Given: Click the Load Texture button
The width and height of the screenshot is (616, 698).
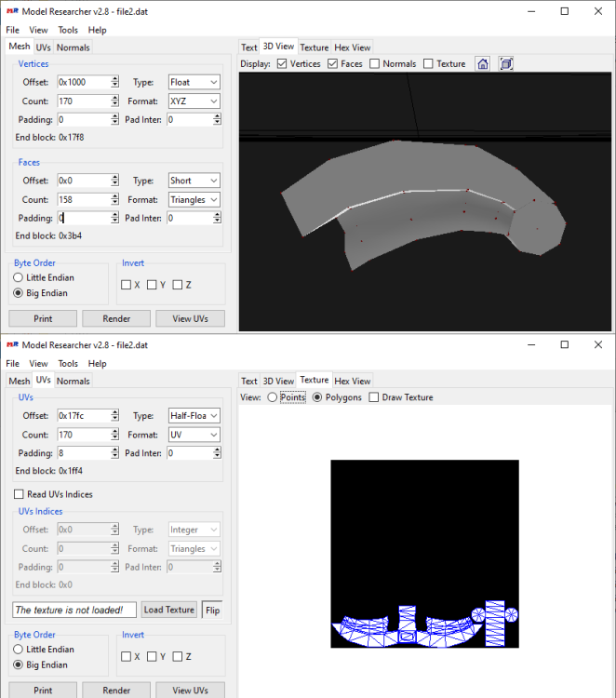Looking at the screenshot, I should click(x=167, y=610).
